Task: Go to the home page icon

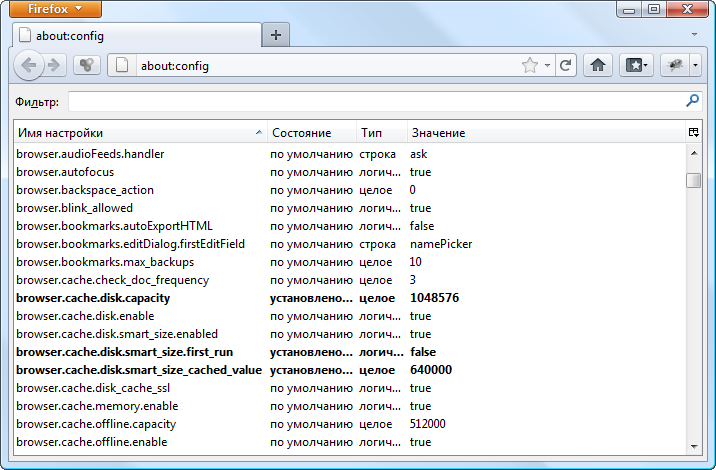Action: [598, 65]
